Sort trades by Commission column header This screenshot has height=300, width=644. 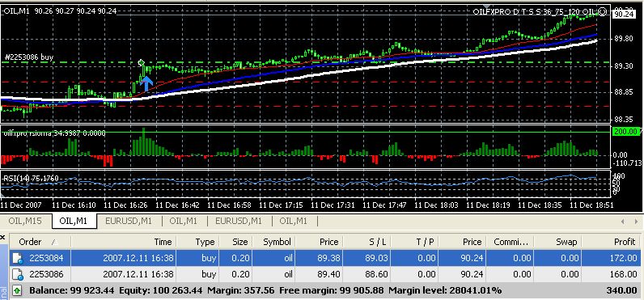point(511,242)
